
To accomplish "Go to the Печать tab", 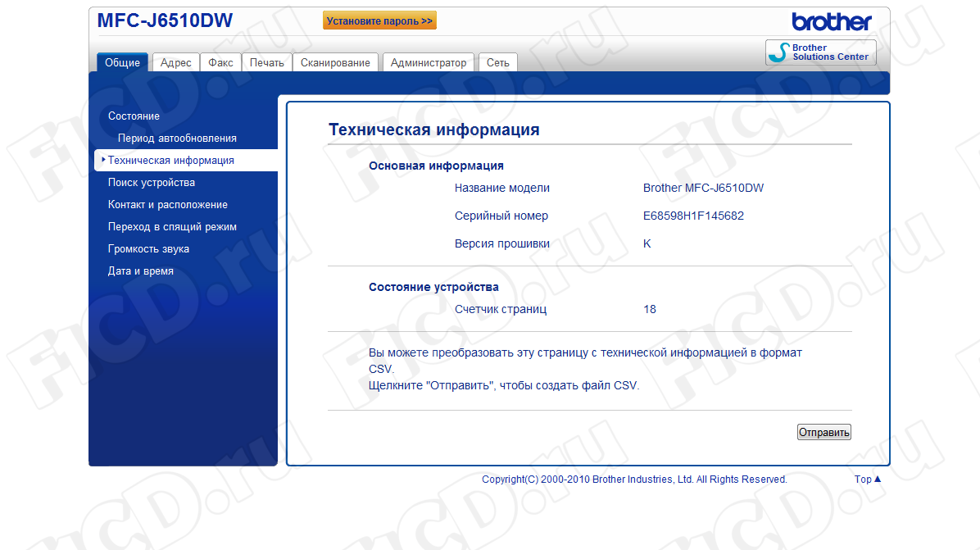I will 267,62.
